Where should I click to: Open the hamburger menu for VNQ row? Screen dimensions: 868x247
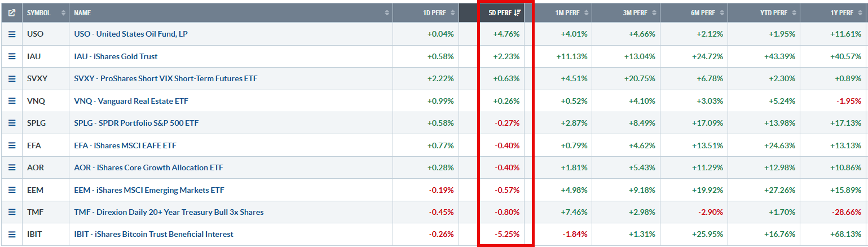point(11,101)
